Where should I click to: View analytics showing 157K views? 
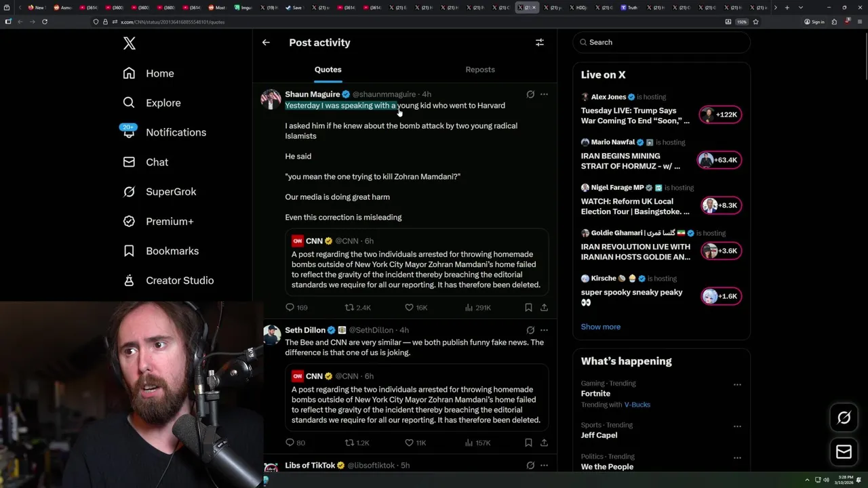[x=477, y=443]
